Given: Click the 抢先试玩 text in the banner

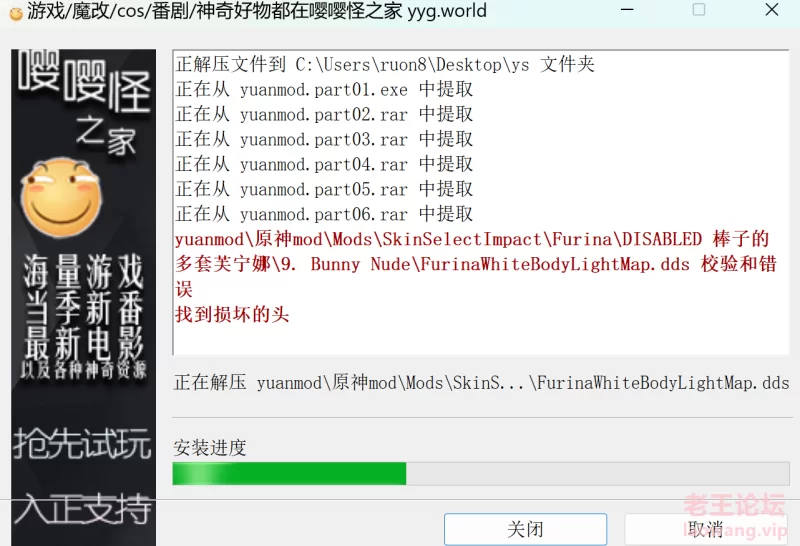Looking at the screenshot, I should click(83, 442).
